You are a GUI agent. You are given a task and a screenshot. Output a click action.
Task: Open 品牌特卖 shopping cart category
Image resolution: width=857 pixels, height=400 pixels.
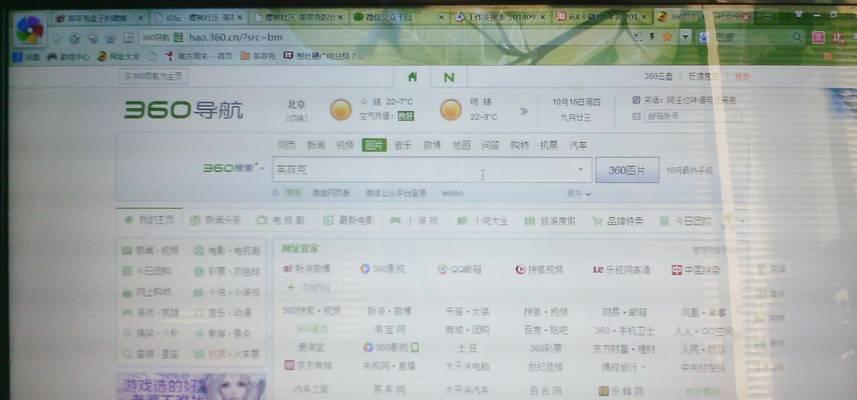(618, 221)
